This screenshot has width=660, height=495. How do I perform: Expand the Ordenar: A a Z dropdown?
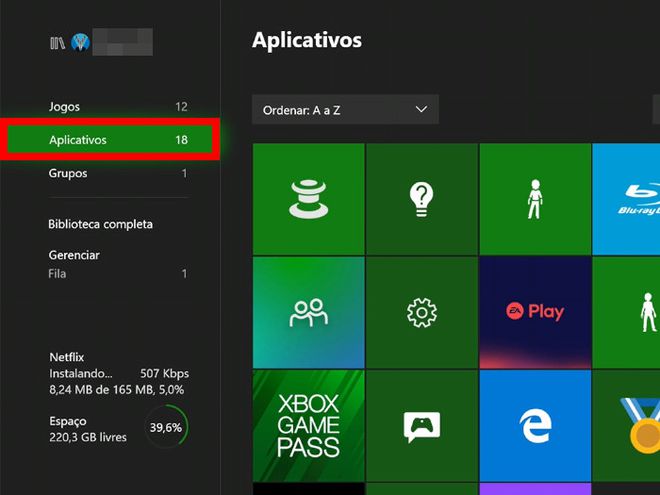pyautogui.click(x=345, y=109)
